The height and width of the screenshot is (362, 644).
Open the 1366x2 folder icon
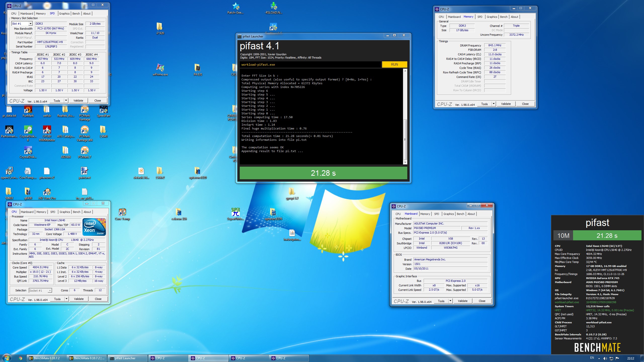160,173
